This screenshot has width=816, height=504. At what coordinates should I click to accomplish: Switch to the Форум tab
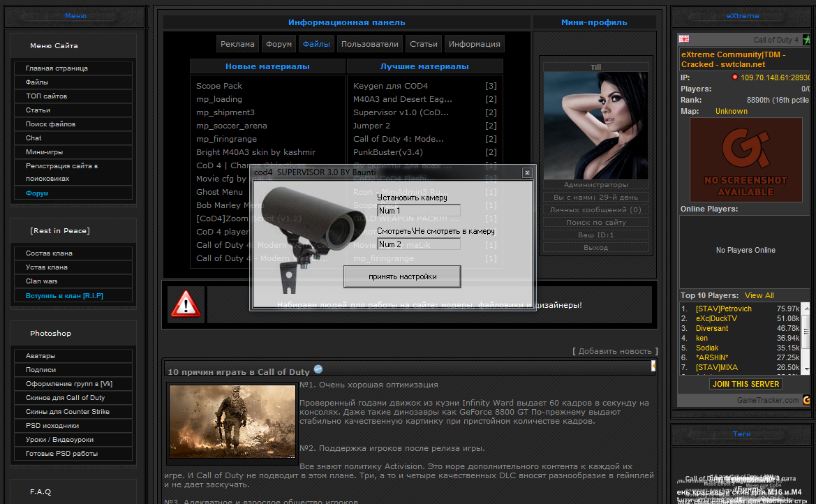(279, 44)
